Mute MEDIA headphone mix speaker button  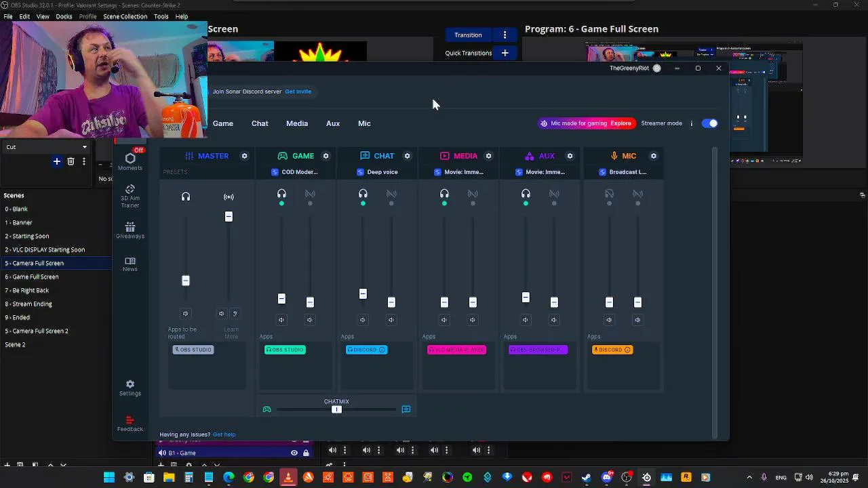tap(444, 320)
